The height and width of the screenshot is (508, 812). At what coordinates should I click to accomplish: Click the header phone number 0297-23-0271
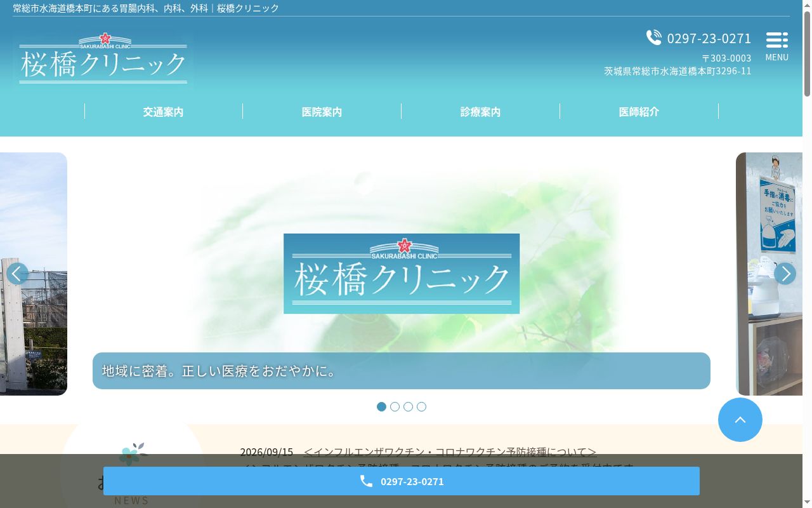[x=699, y=38]
